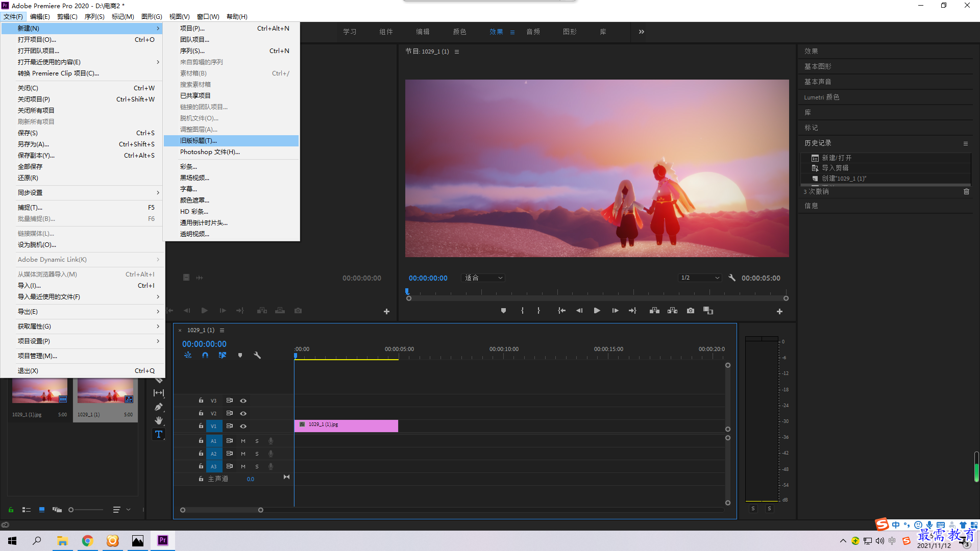Enable voice-over record on A3

click(271, 466)
